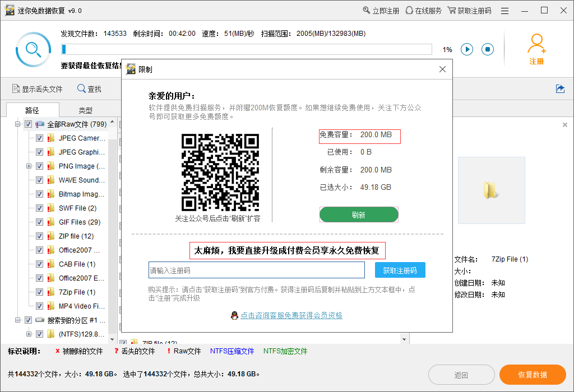Click the QR code image
Image resolution: width=574 pixels, height=392 pixels.
pyautogui.click(x=220, y=172)
